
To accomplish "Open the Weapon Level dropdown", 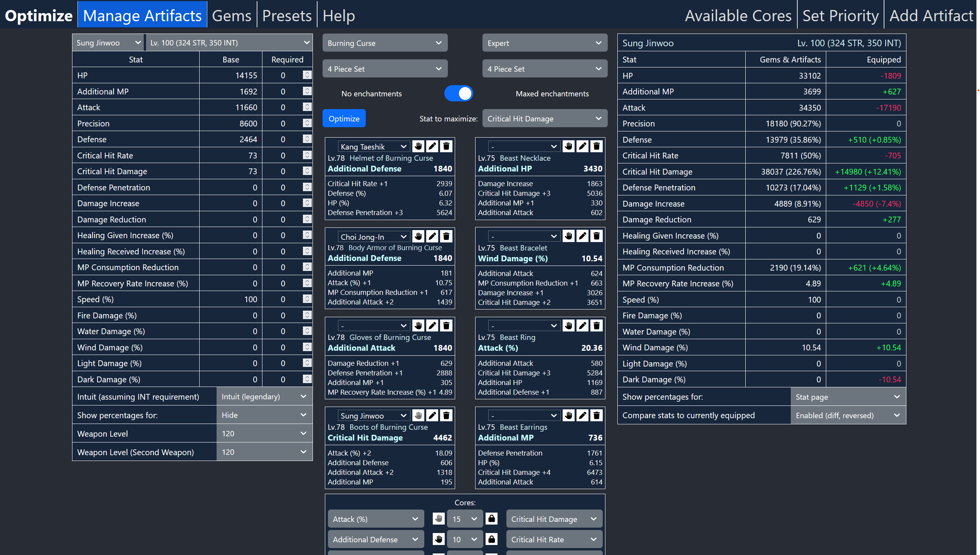I will (264, 433).
